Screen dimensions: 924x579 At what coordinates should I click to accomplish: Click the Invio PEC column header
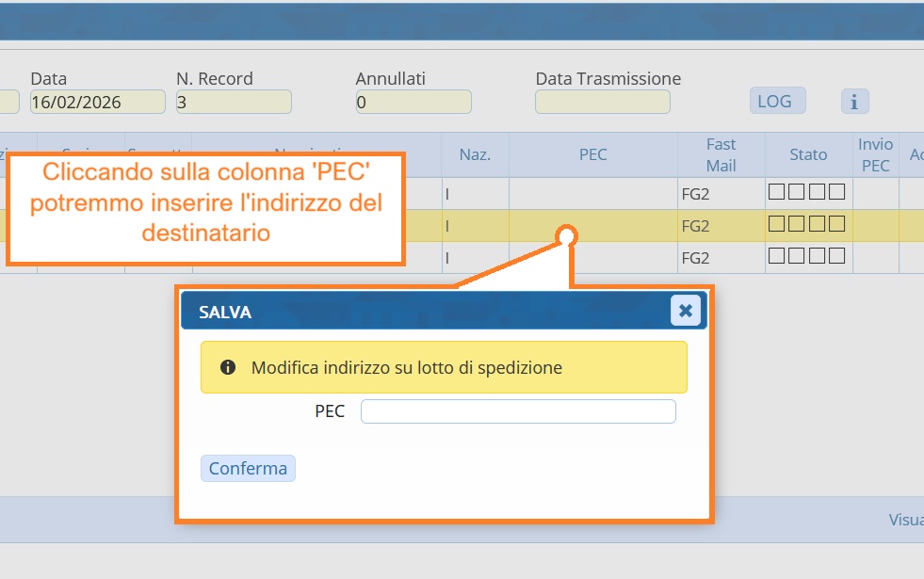point(875,154)
